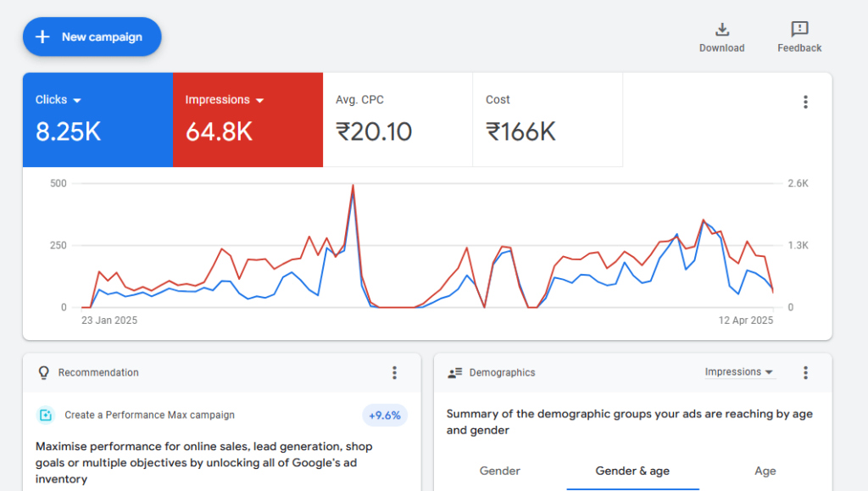Open the Recommendation card three-dot menu
The height and width of the screenshot is (491, 868).
tap(394, 372)
